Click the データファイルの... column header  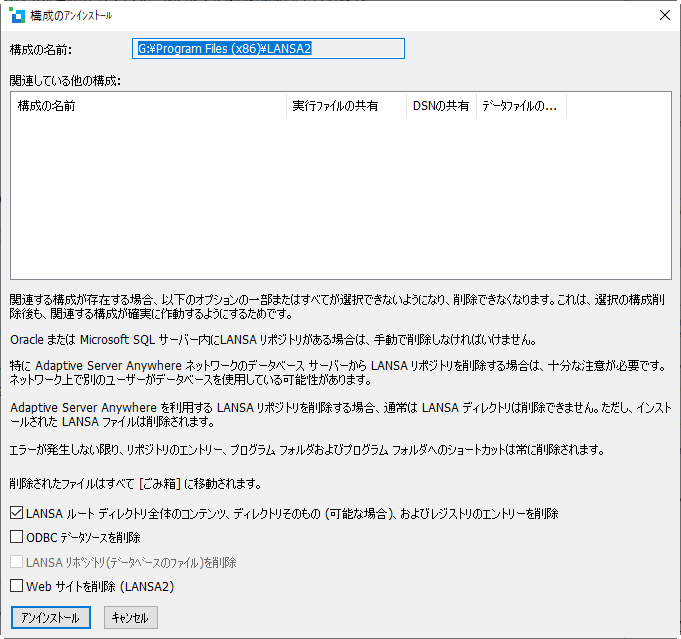[x=521, y=106]
